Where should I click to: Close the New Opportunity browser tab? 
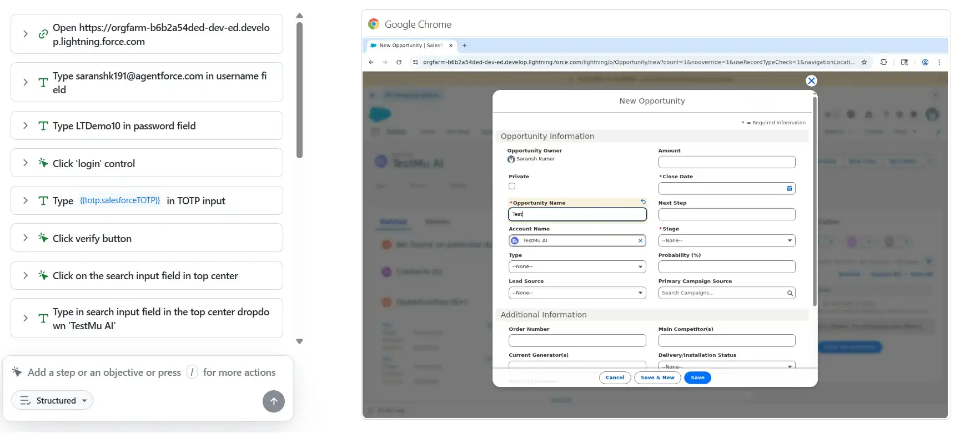point(451,46)
